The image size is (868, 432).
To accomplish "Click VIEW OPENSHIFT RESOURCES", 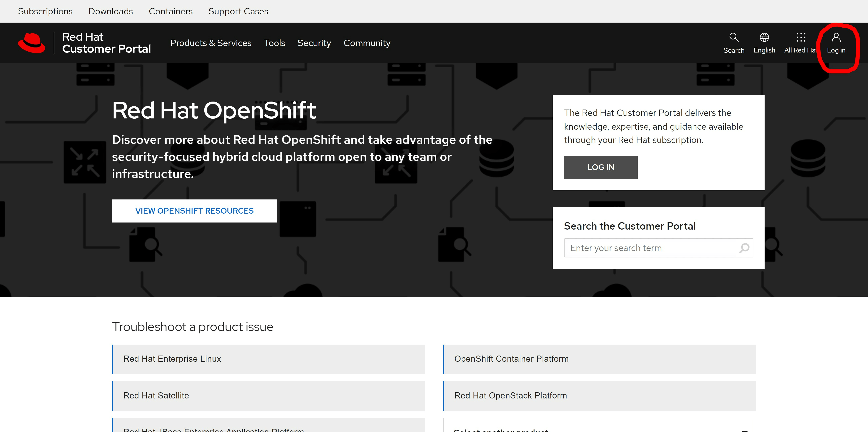I will (194, 211).
